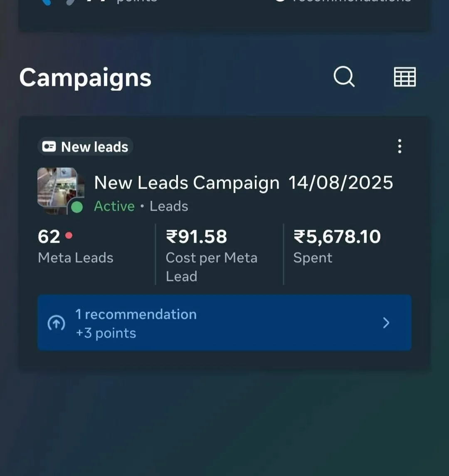The image size is (449, 476).
Task: Click the circled up-arrow recommendation icon
Action: click(x=57, y=323)
